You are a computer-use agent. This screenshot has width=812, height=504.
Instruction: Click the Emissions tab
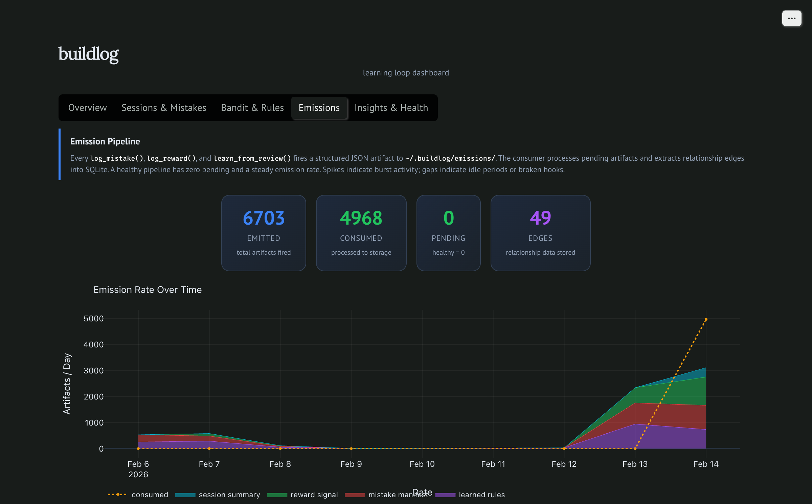coord(319,108)
